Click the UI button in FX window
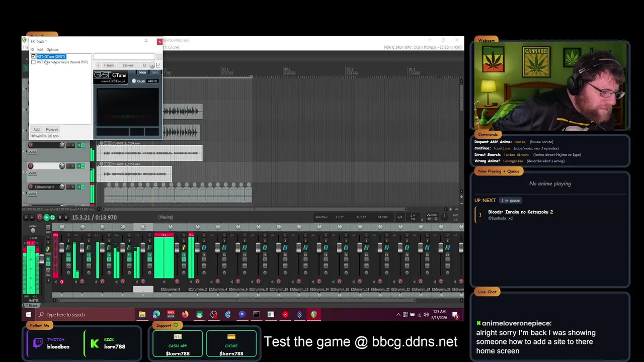Screen dimensions: 644x362 (144, 65)
